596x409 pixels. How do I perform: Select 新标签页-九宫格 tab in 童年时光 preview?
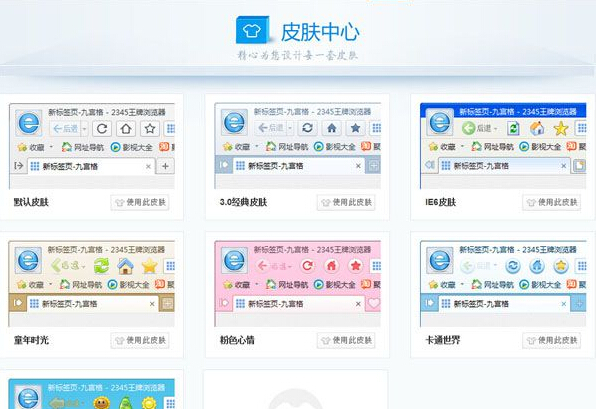(x=92, y=304)
